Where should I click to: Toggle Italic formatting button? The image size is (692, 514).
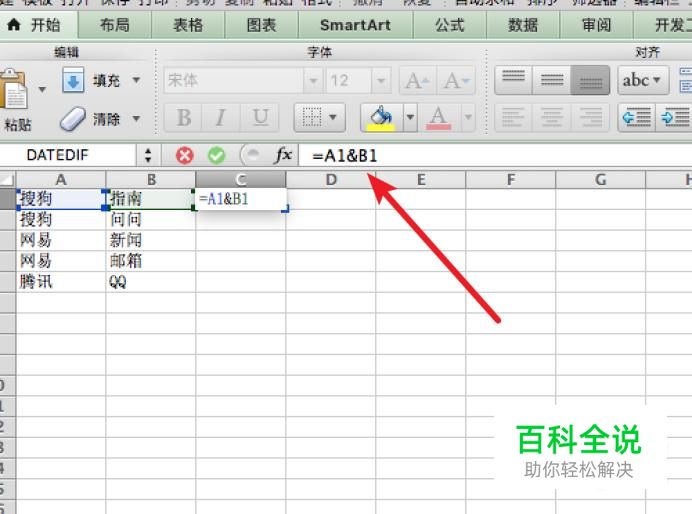[221, 117]
